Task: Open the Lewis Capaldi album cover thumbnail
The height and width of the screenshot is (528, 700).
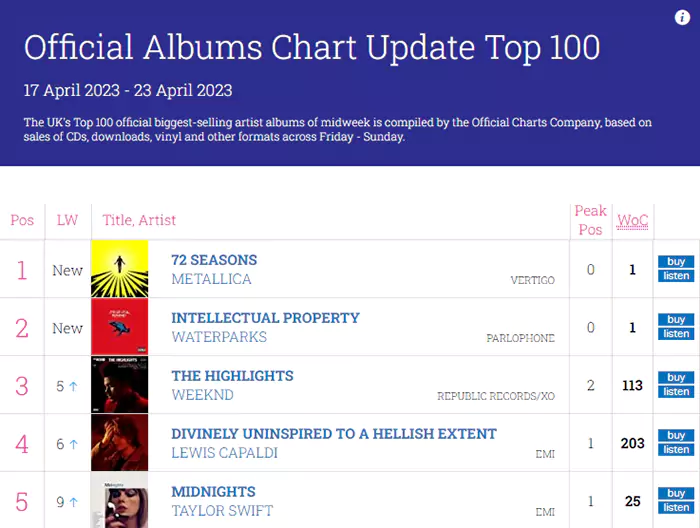Action: click(x=120, y=443)
